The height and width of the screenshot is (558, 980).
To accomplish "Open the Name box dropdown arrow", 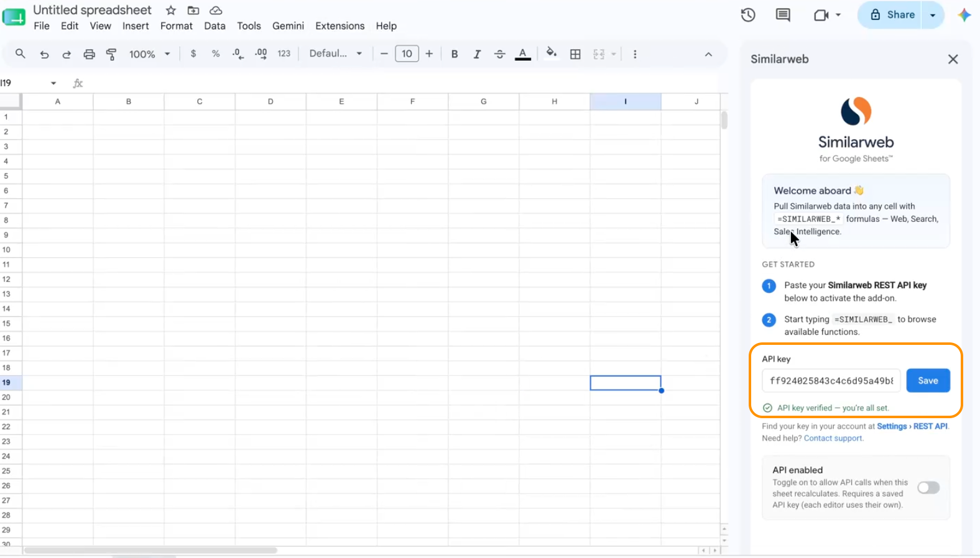I will pyautogui.click(x=53, y=83).
